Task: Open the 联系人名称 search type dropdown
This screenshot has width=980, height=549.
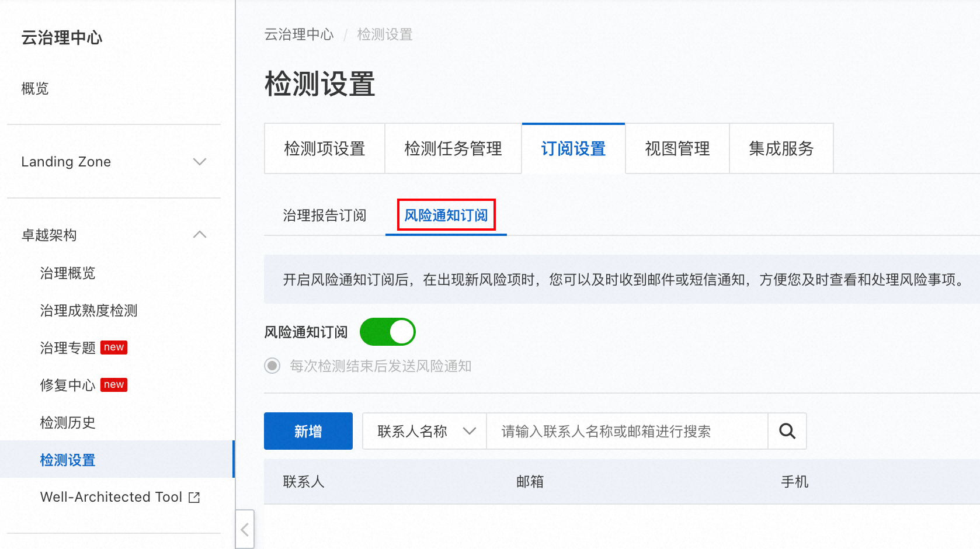Action: pyautogui.click(x=425, y=432)
